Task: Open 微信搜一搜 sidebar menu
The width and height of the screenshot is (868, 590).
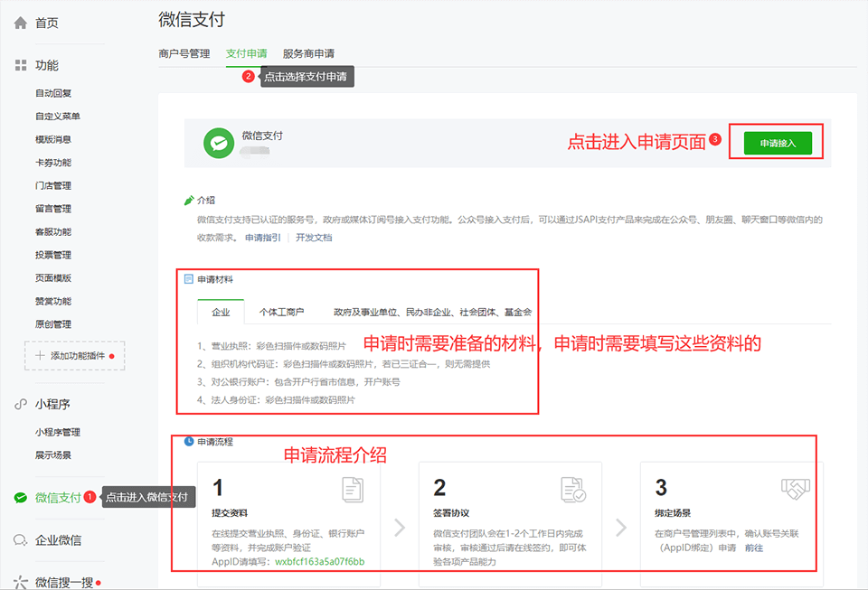Action: point(64,582)
